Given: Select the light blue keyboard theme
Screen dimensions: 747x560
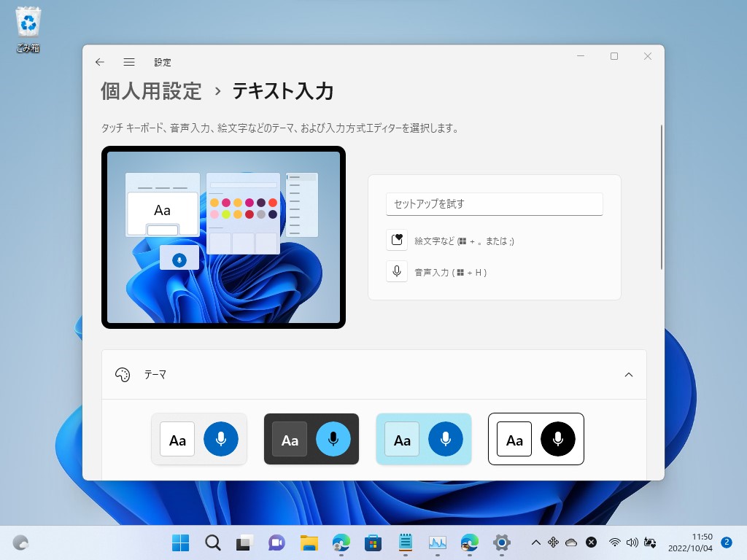Looking at the screenshot, I should [x=424, y=439].
